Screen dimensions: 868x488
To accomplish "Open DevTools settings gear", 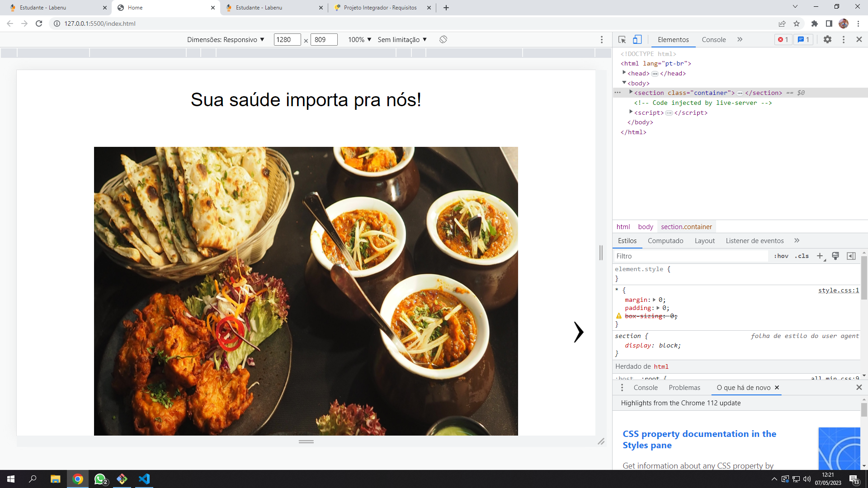I will pyautogui.click(x=828, y=39).
